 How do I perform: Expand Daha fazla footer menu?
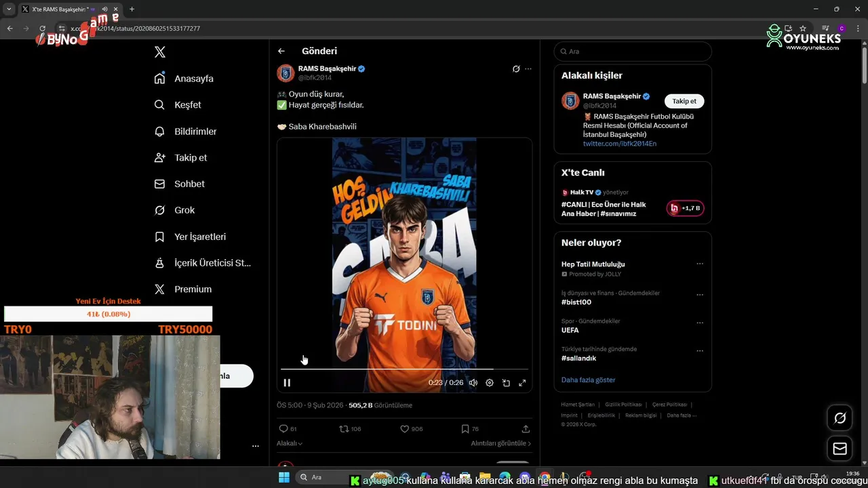pyautogui.click(x=682, y=415)
